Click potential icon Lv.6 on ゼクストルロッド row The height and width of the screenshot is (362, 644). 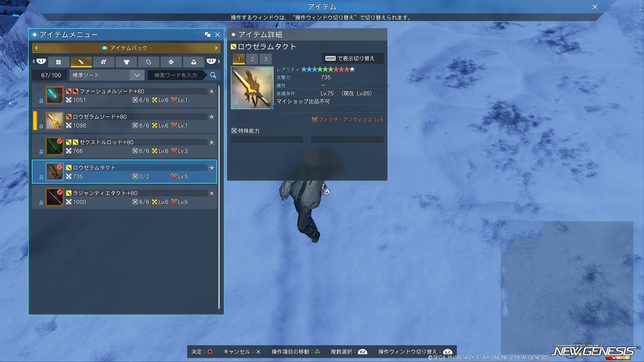155,151
